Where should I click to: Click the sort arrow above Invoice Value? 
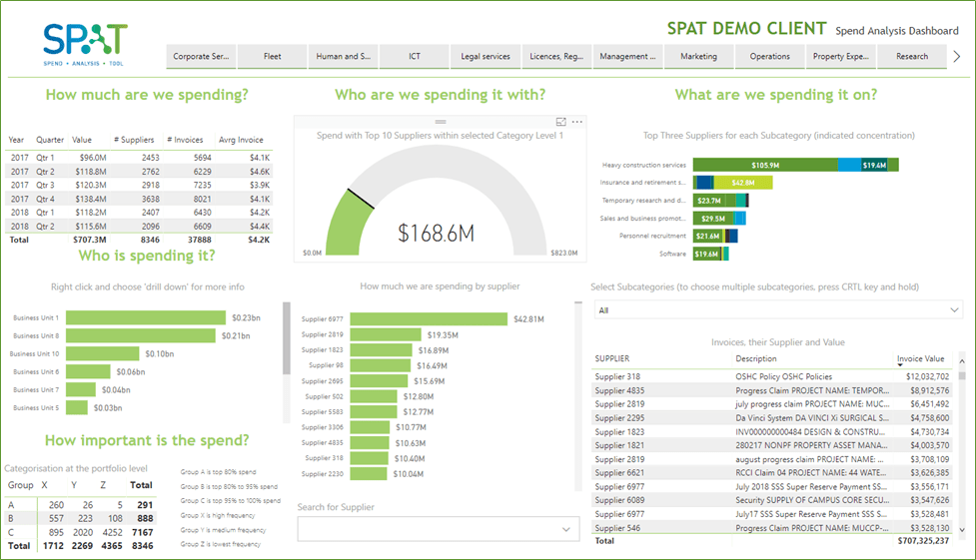900,352
